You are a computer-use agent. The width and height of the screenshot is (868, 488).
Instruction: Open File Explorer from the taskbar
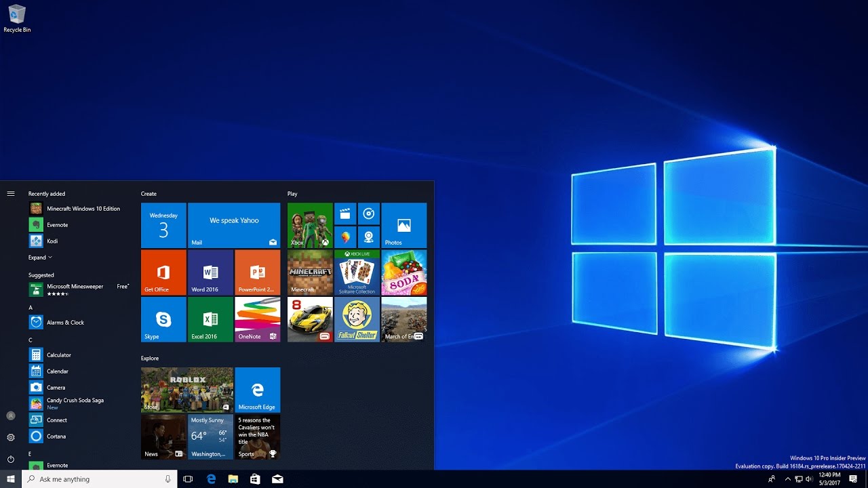[x=233, y=479]
